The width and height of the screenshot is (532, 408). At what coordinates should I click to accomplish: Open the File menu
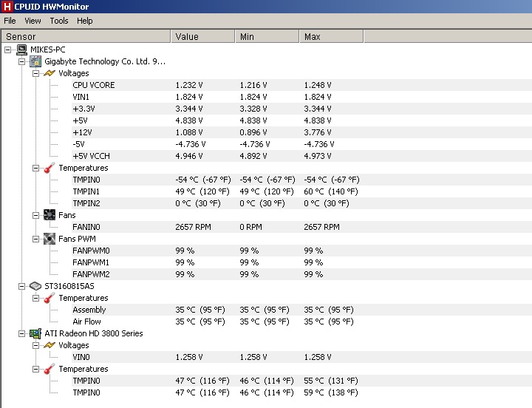click(x=10, y=21)
